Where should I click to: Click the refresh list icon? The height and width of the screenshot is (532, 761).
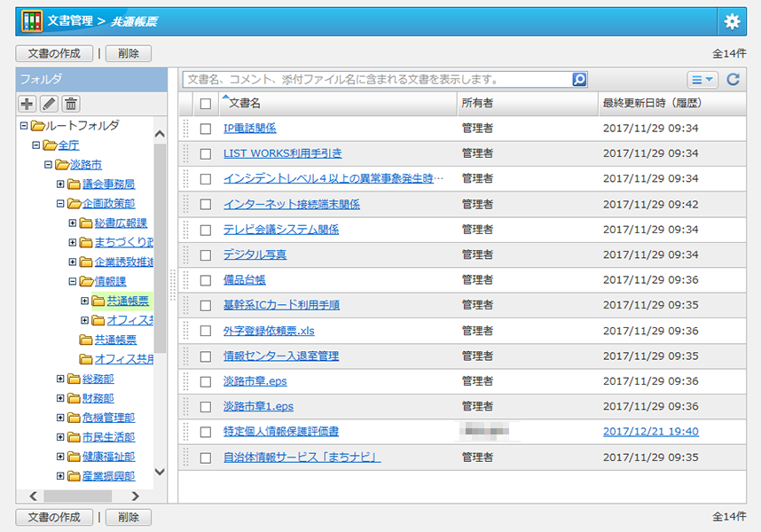click(733, 80)
